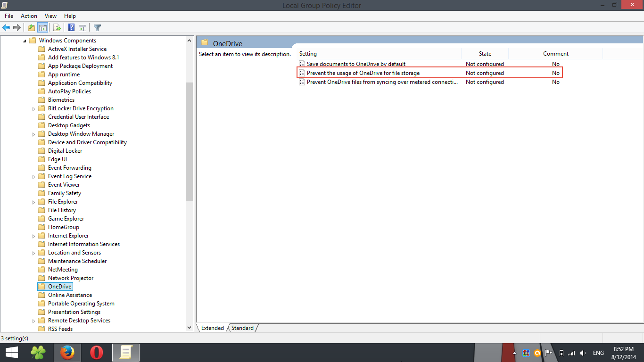Open the green clover app on taskbar
The image size is (644, 362).
[38, 353]
